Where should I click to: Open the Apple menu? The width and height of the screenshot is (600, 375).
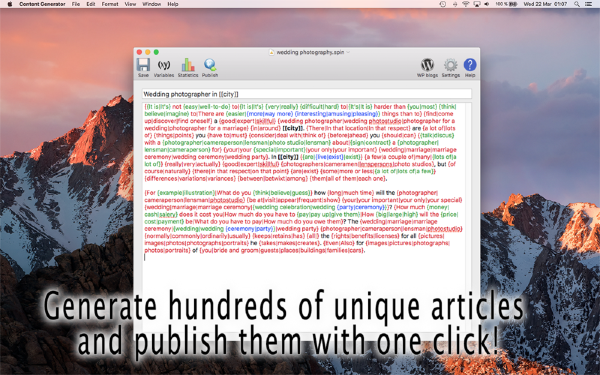point(10,4)
